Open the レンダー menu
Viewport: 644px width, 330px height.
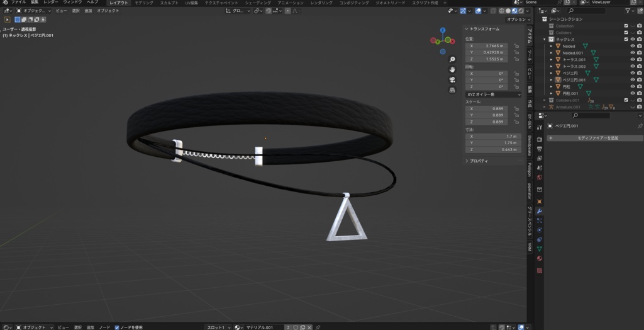(x=50, y=3)
